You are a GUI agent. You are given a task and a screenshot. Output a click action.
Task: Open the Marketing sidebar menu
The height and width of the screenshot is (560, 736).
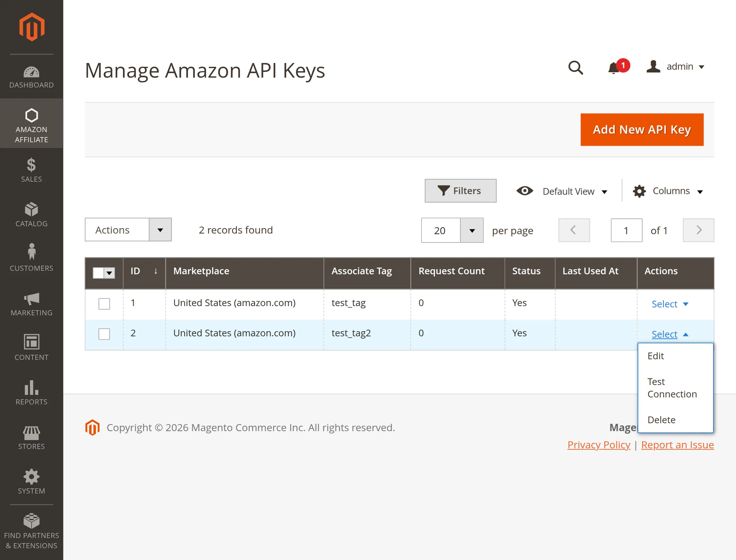pyautogui.click(x=31, y=304)
